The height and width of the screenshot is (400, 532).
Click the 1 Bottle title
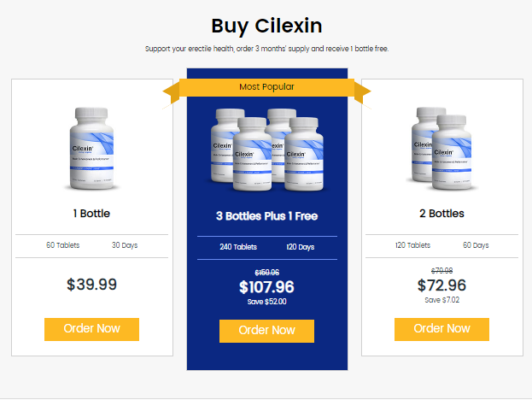click(x=91, y=213)
